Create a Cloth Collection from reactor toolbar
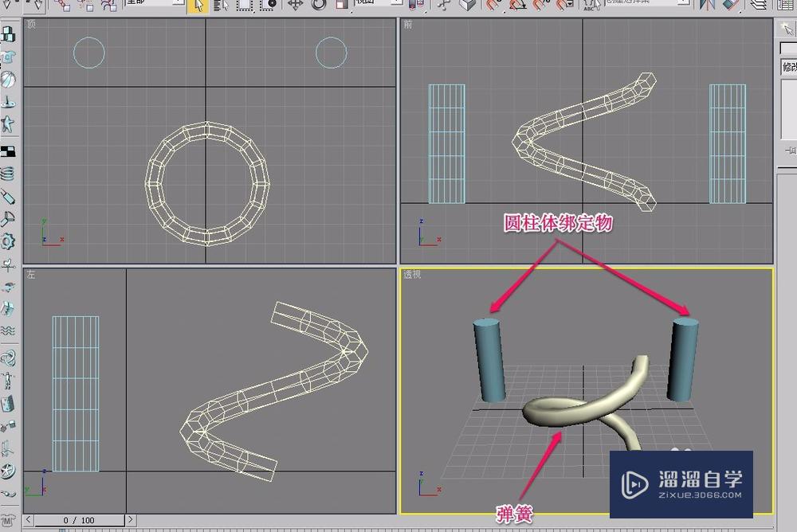This screenshot has width=797, height=532. tap(8, 57)
